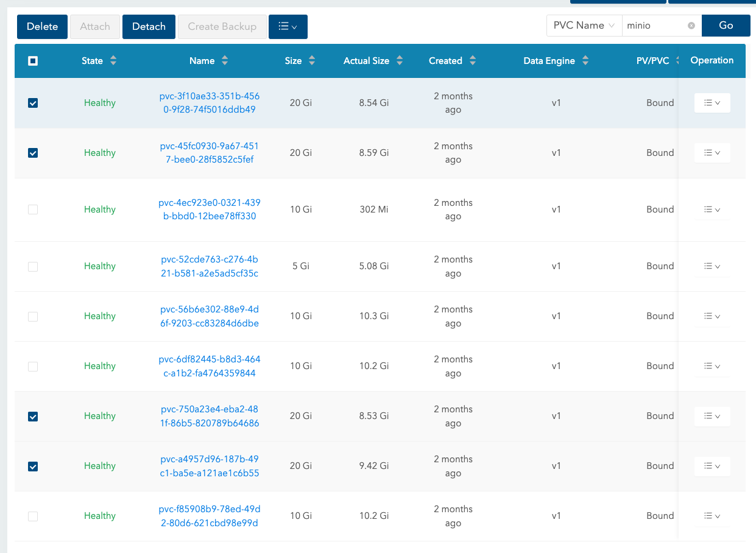The height and width of the screenshot is (553, 756).
Task: Sort table by Size column arrows
Action: [312, 61]
